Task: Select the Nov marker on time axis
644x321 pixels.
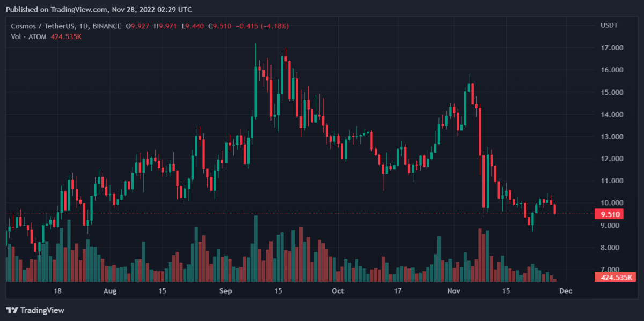Action: click(454, 291)
